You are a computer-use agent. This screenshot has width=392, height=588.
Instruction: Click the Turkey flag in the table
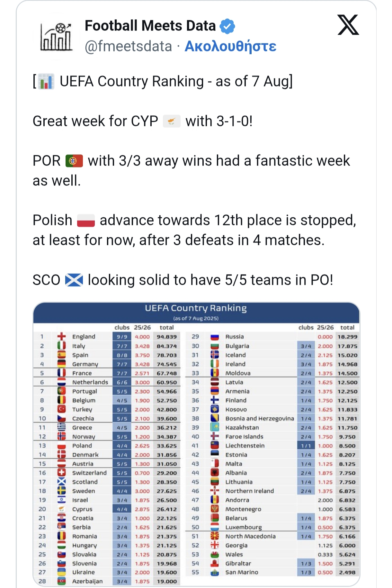(61, 409)
